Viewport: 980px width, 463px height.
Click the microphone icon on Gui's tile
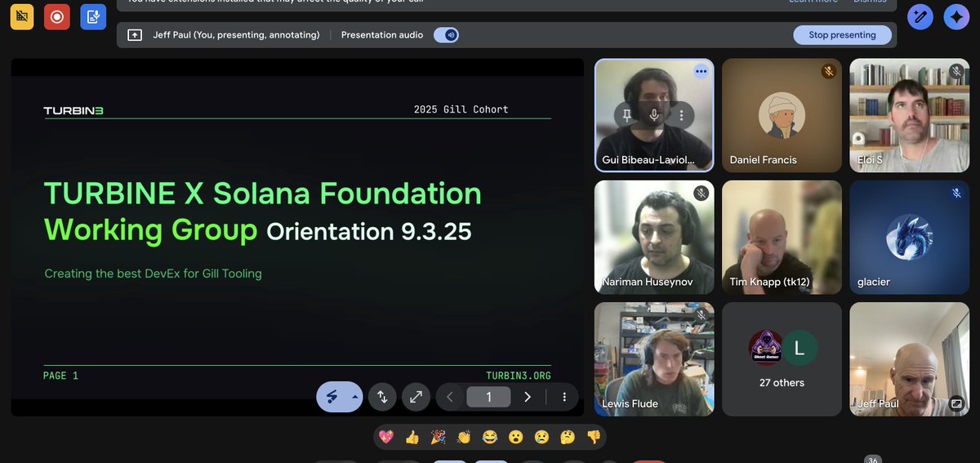pyautogui.click(x=654, y=115)
